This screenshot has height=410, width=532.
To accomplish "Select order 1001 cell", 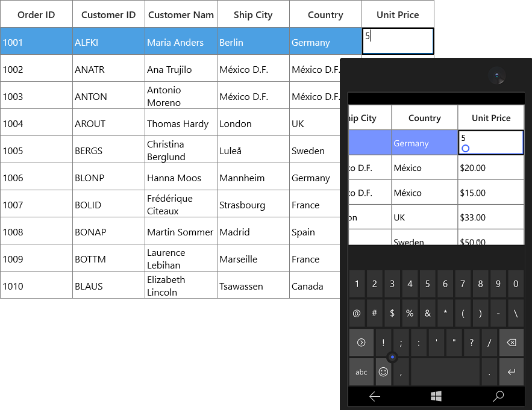I will point(36,42).
